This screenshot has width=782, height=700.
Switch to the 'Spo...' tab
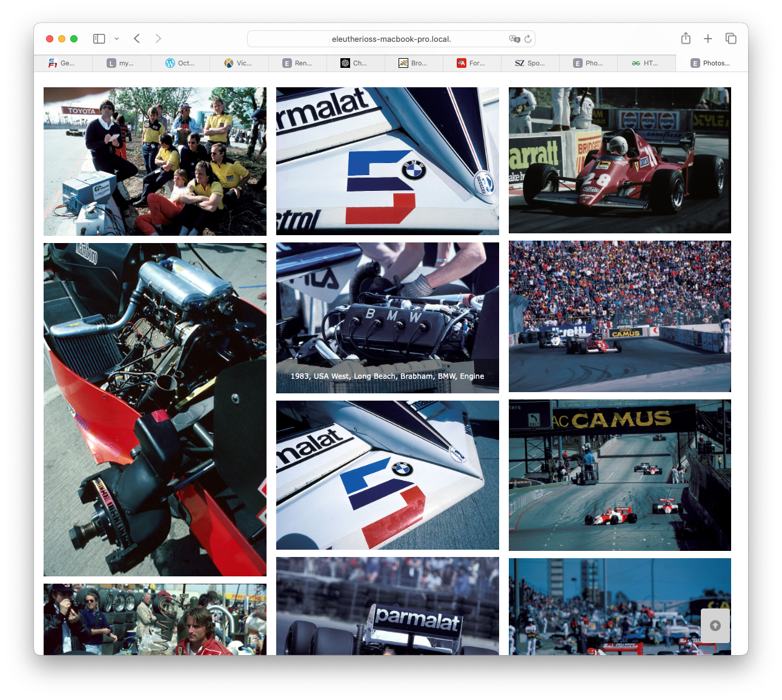530,63
